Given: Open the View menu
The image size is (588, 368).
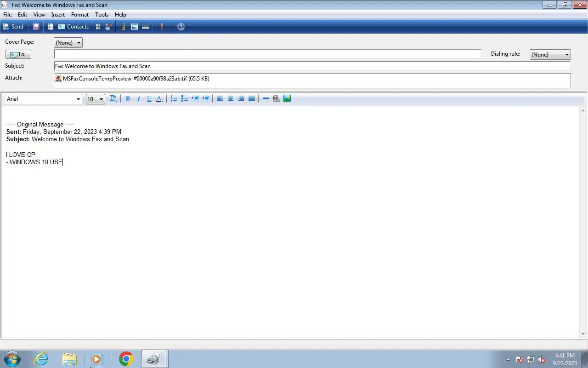Looking at the screenshot, I should pos(39,15).
